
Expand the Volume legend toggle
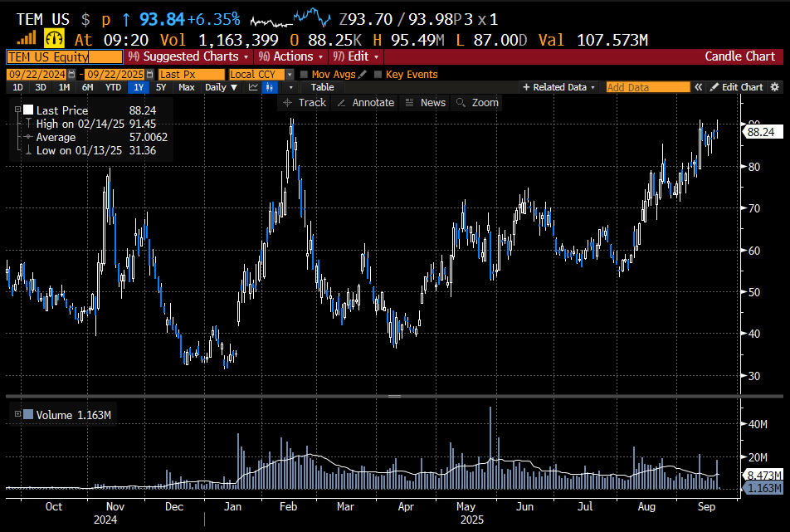click(17, 414)
